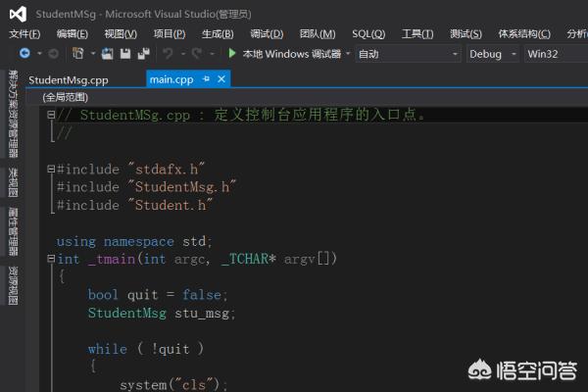This screenshot has width=588, height=392.
Task: Click the "Student.h" include text
Action: click(170, 205)
